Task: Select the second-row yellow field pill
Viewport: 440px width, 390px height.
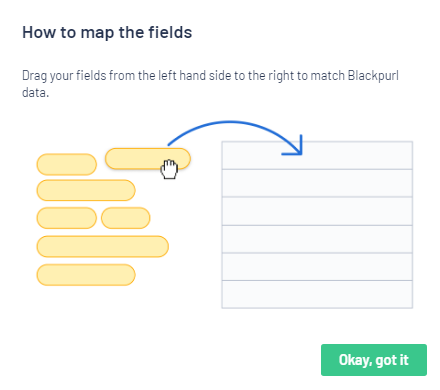Action: [86, 190]
